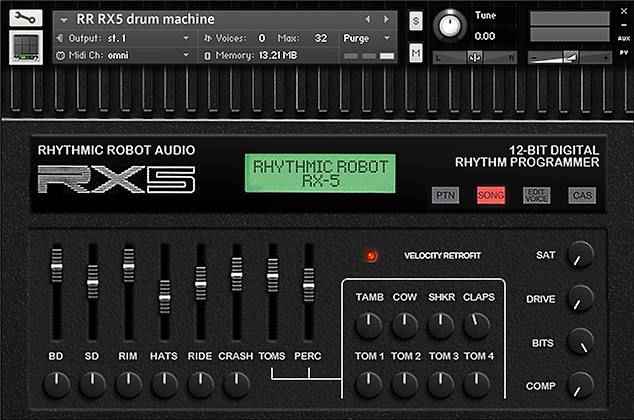This screenshot has height=420, width=634.
Task: Click the Tune value 0.00
Action: pos(485,36)
